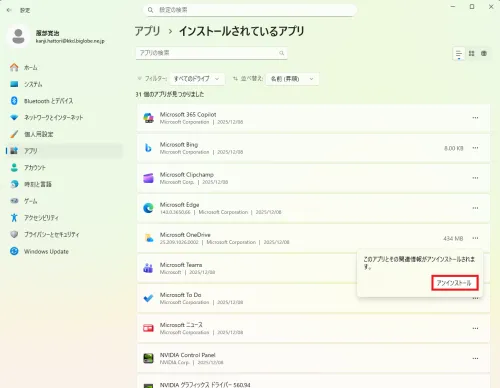
Task: Click the search icon in app search box
Action: tap(281, 53)
